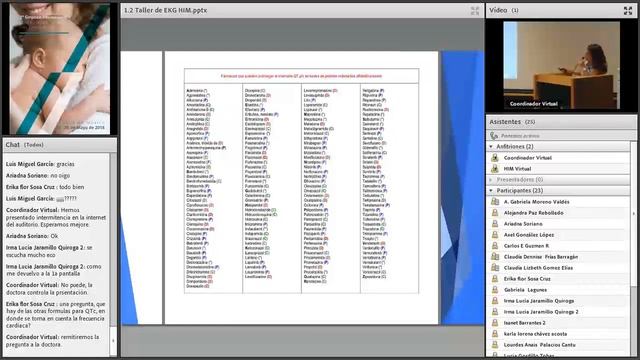Screen dimensions: 640x360
Task: Select the Chat pod title tab
Action: [13, 145]
